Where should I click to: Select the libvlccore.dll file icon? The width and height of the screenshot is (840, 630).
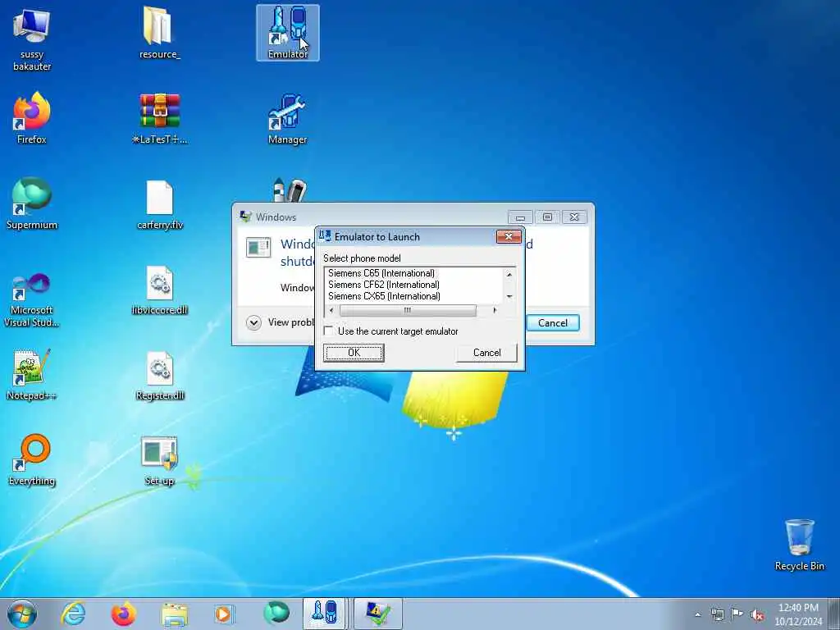(159, 290)
